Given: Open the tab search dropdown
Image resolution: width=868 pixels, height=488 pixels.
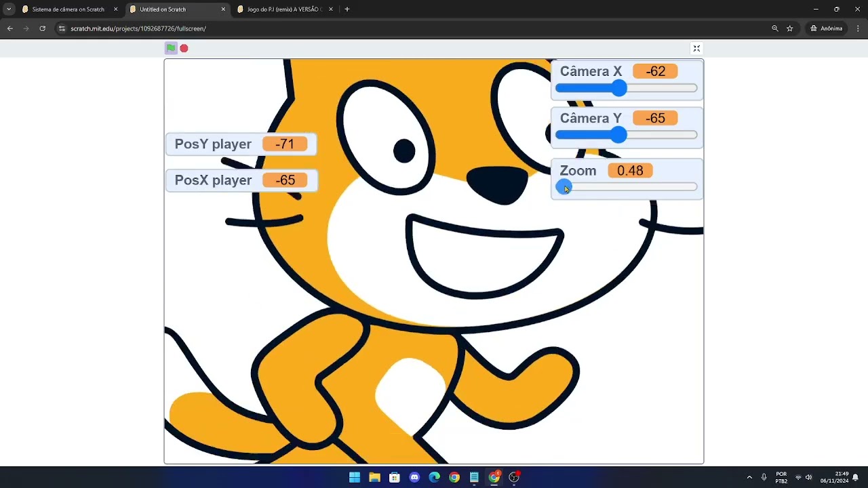Looking at the screenshot, I should pyautogui.click(x=9, y=9).
